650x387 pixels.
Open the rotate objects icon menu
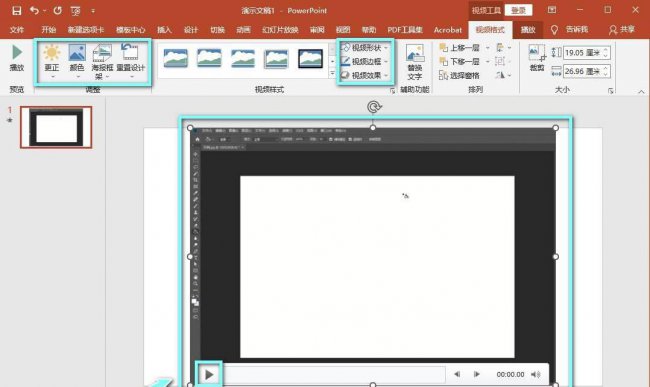click(x=503, y=75)
